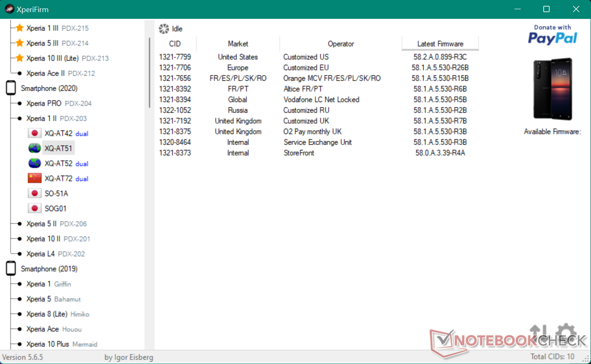Choose the XQ-AT52 dual variant

tap(66, 163)
